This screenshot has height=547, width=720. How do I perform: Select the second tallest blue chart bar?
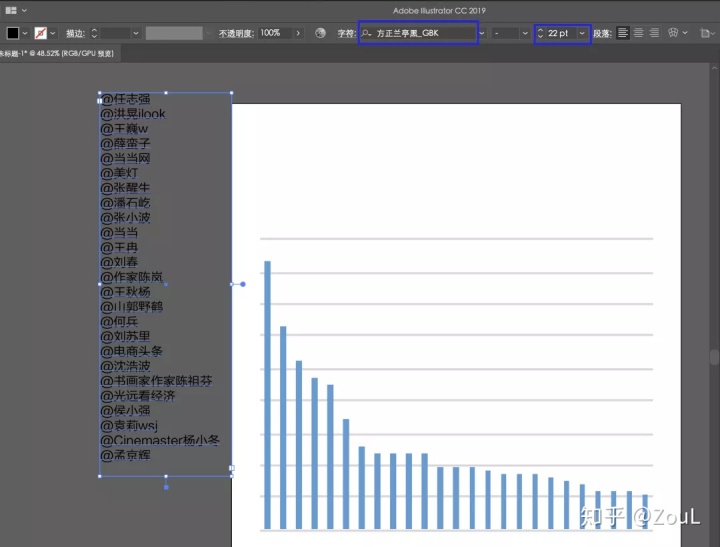tap(283, 428)
